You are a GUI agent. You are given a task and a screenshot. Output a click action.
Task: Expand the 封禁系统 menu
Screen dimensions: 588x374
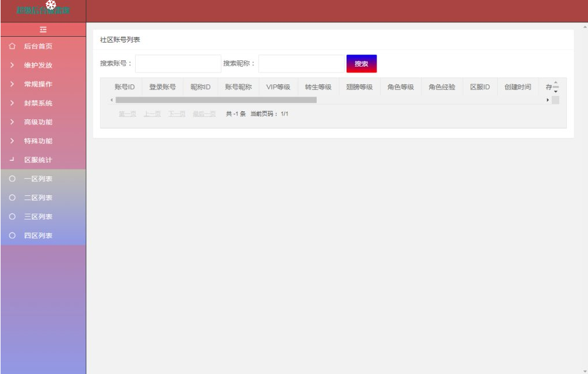pyautogui.click(x=38, y=103)
